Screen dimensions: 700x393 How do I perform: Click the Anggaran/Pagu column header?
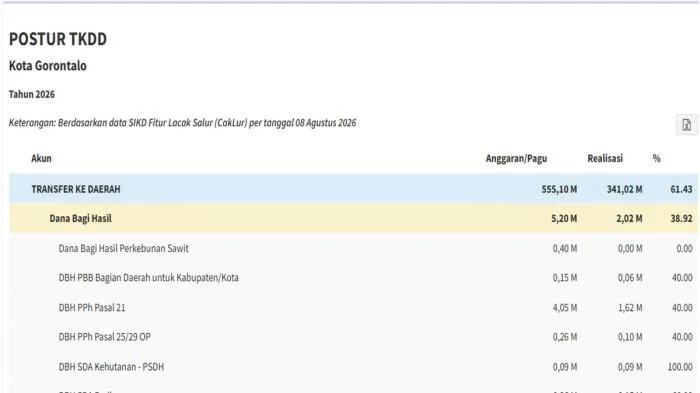(516, 158)
